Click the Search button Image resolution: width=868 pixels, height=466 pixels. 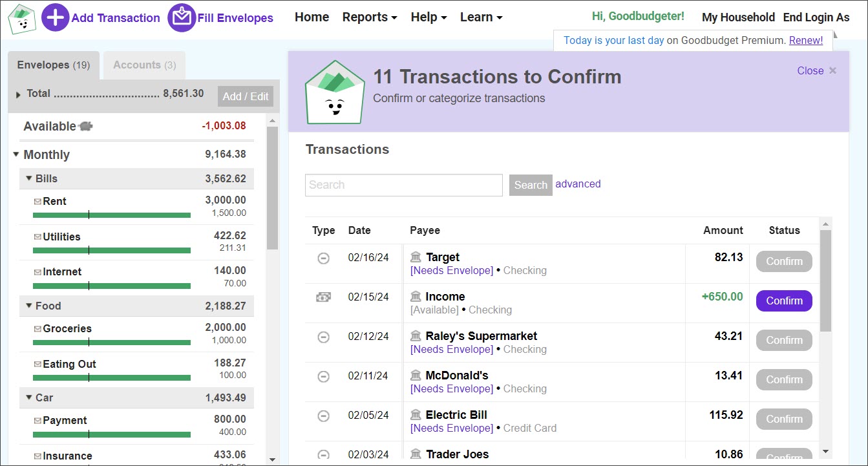[x=531, y=185]
